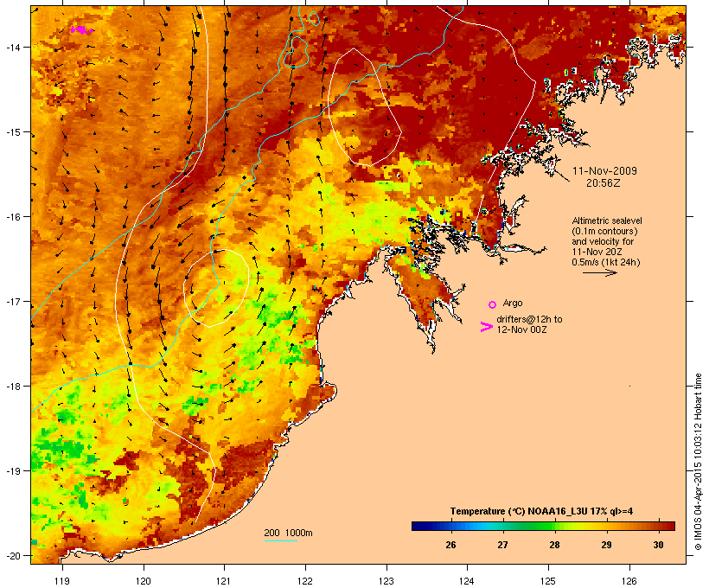Click the colorbar value 26
The image size is (709, 588).
point(450,545)
